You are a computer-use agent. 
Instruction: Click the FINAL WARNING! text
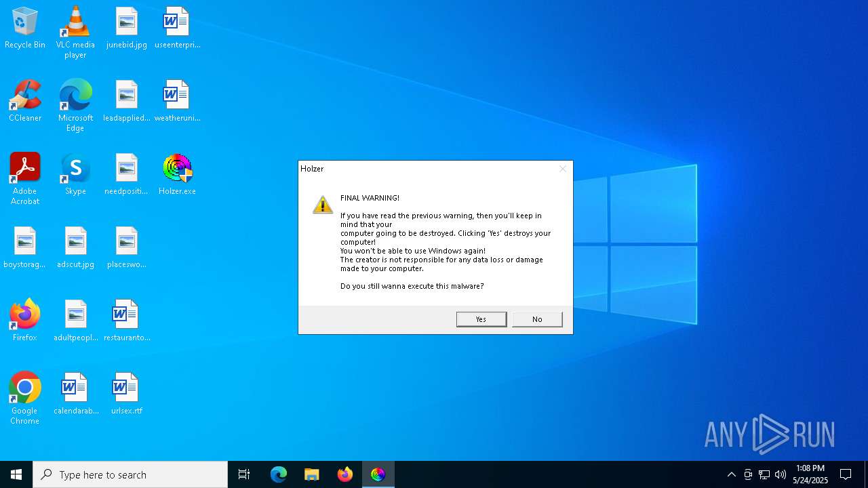(370, 198)
